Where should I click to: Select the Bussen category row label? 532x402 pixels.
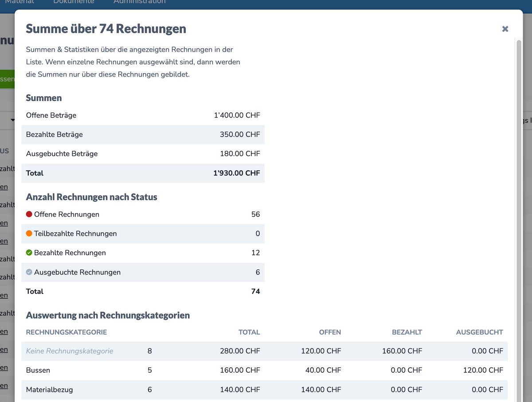click(x=38, y=370)
